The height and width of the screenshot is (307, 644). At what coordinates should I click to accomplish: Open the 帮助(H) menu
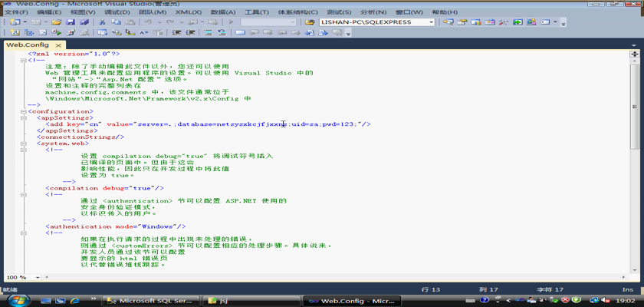tap(445, 12)
